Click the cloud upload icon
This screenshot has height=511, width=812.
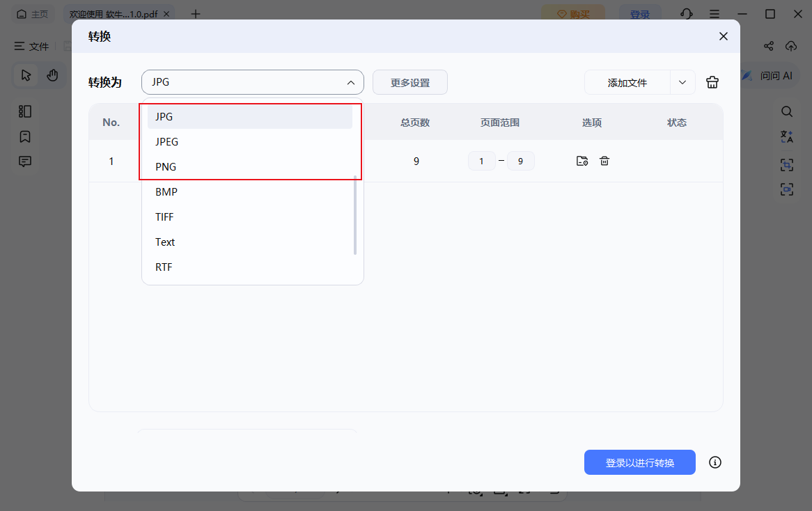click(791, 46)
